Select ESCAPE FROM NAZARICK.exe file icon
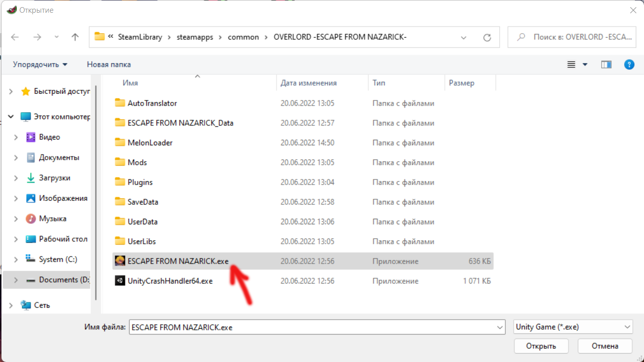This screenshot has width=644, height=362. pyautogui.click(x=120, y=261)
